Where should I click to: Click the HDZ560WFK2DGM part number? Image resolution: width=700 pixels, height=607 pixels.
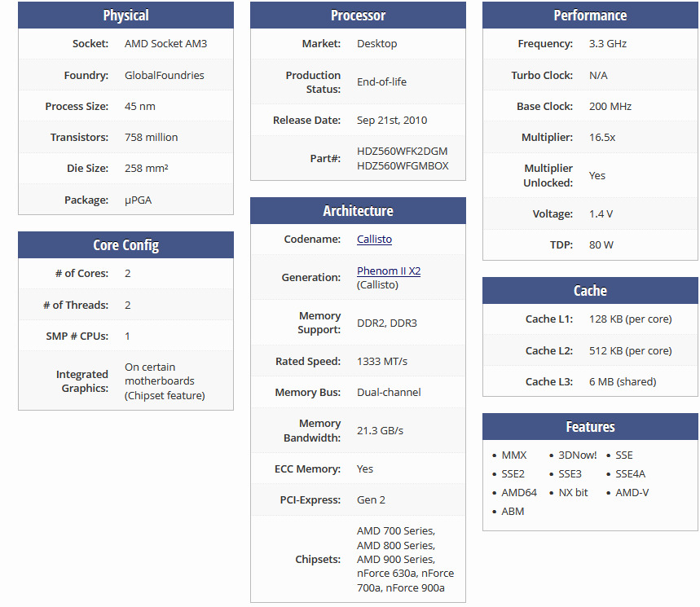tap(402, 151)
